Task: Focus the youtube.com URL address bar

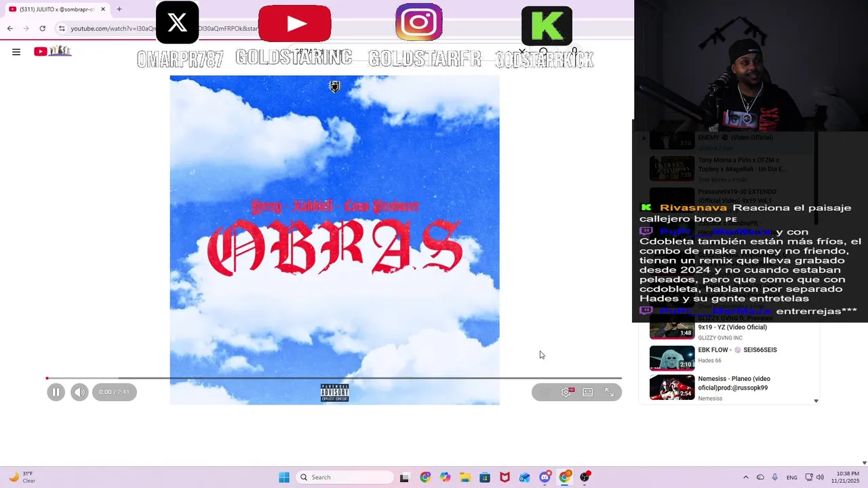Action: click(163, 28)
